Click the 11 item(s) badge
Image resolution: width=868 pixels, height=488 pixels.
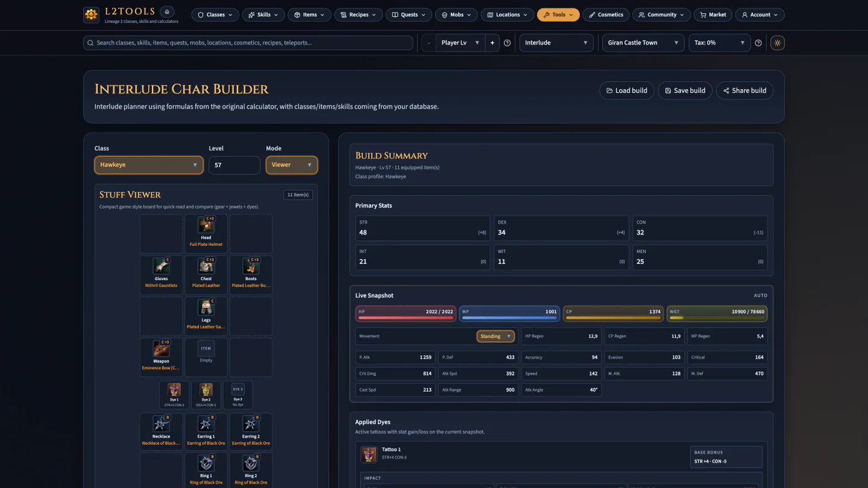coord(298,195)
